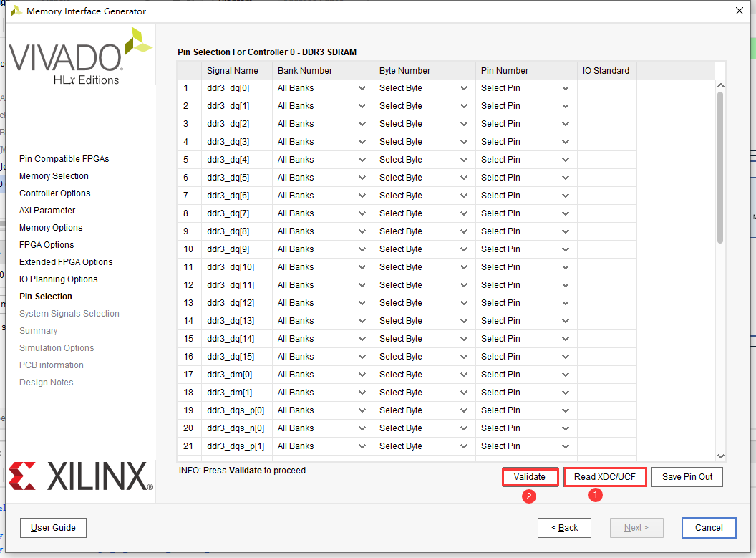Viewport: 756px width, 558px height.
Task: Cancel the Memory Interface Generator wizard
Action: pyautogui.click(x=709, y=527)
